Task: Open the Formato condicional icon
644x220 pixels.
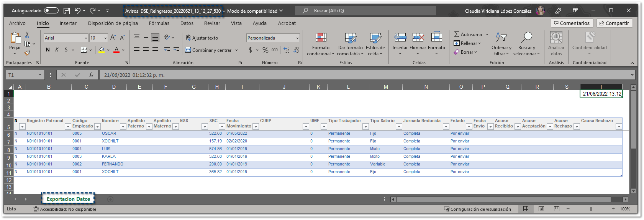Action: pyautogui.click(x=321, y=38)
